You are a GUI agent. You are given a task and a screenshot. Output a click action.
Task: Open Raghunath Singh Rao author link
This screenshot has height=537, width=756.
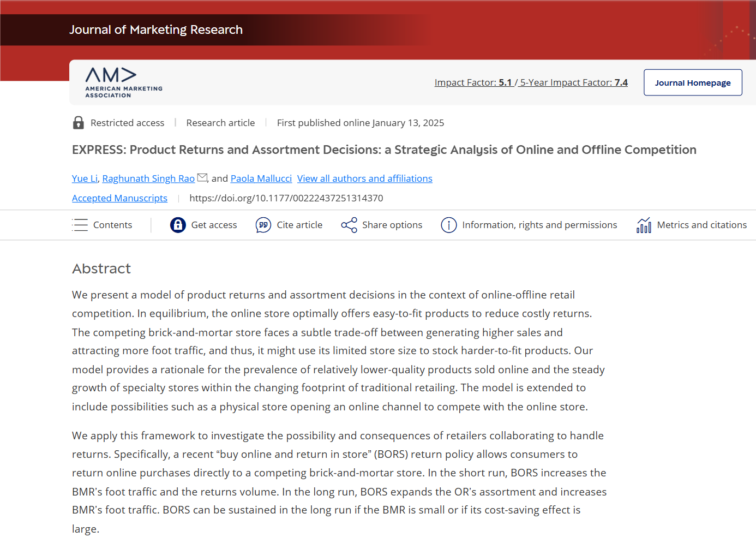point(148,178)
